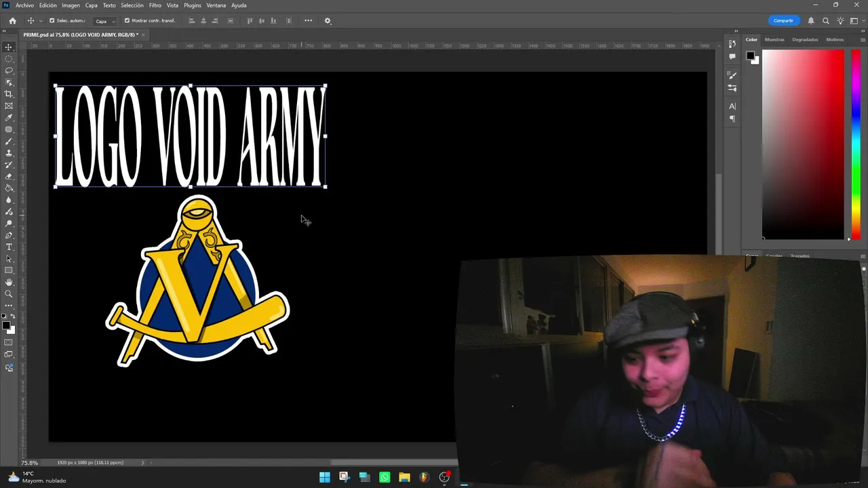This screenshot has height=488, width=868.
Task: Click the Compartir button
Action: pyautogui.click(x=783, y=21)
